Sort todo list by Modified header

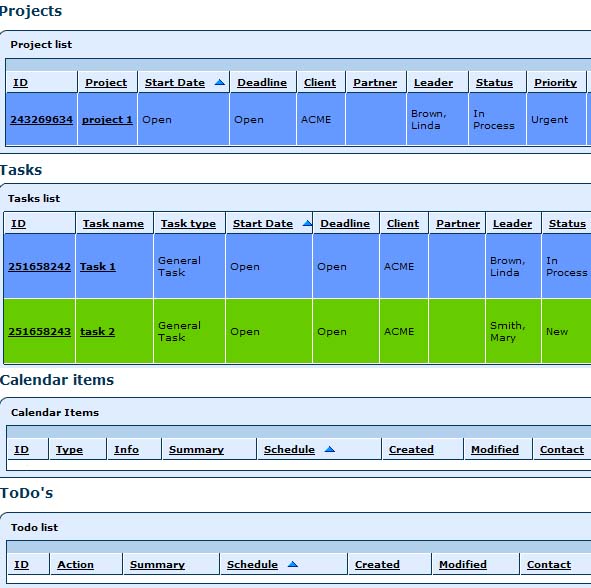463,564
